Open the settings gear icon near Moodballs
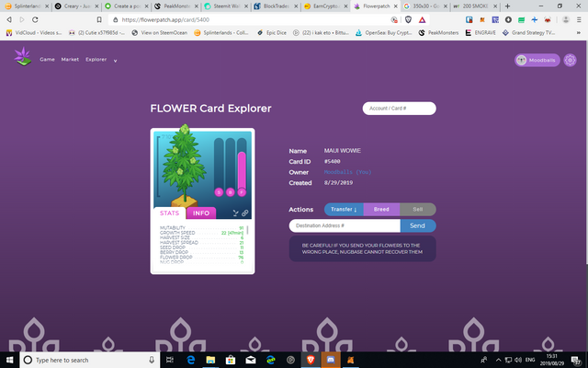Viewport: 588px width, 368px height. click(x=570, y=60)
